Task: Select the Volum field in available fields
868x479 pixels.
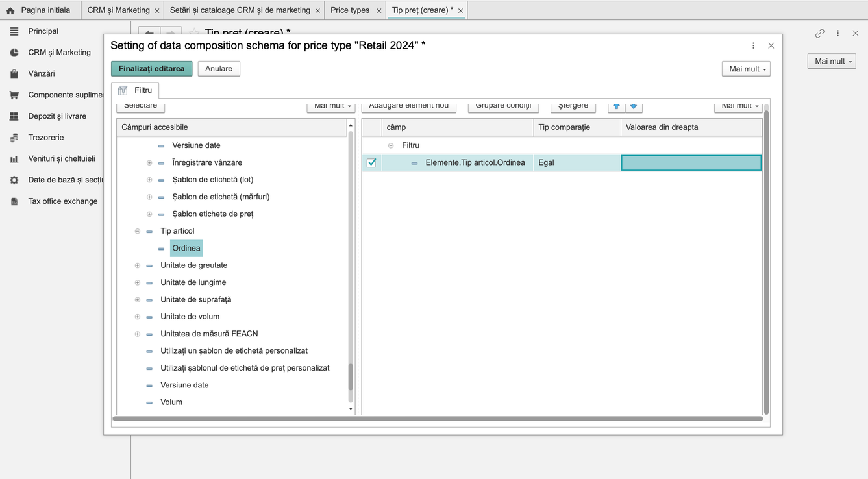Action: point(171,402)
